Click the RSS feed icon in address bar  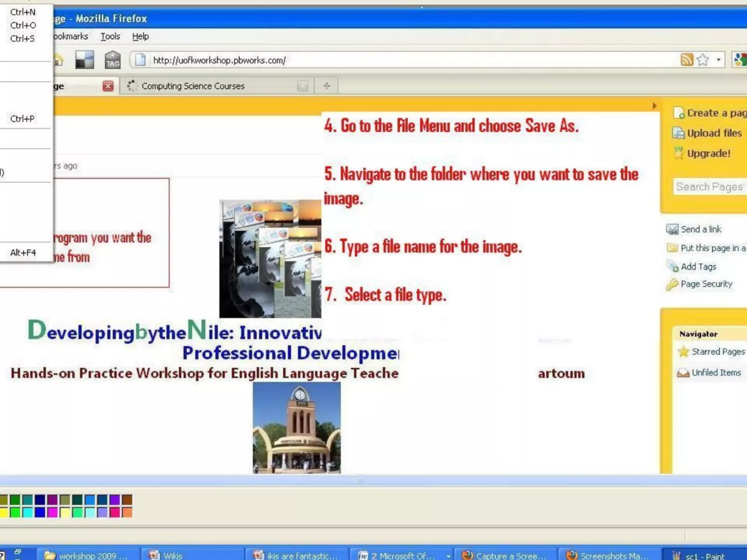click(x=686, y=59)
